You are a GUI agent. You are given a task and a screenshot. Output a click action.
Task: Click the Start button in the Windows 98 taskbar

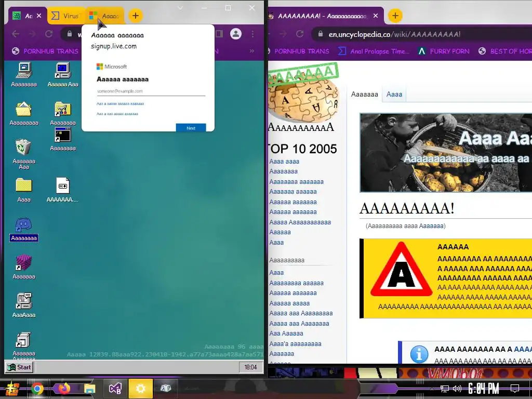tap(19, 367)
